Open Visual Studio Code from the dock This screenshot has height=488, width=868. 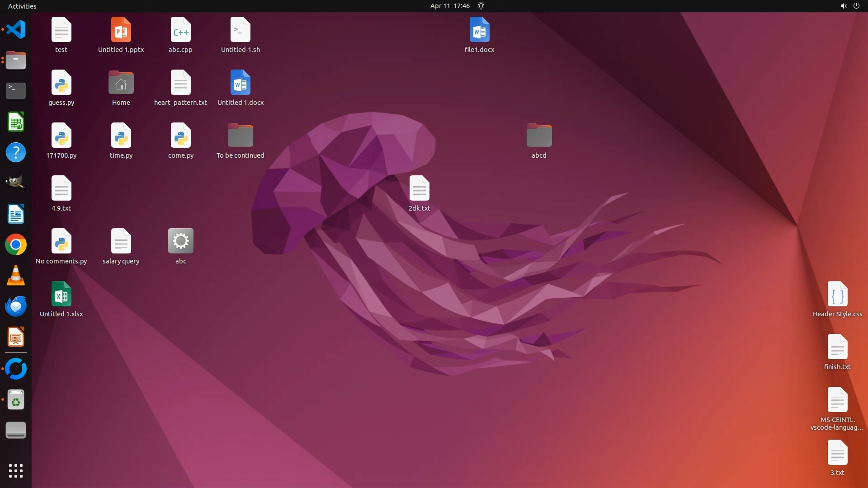[16, 30]
